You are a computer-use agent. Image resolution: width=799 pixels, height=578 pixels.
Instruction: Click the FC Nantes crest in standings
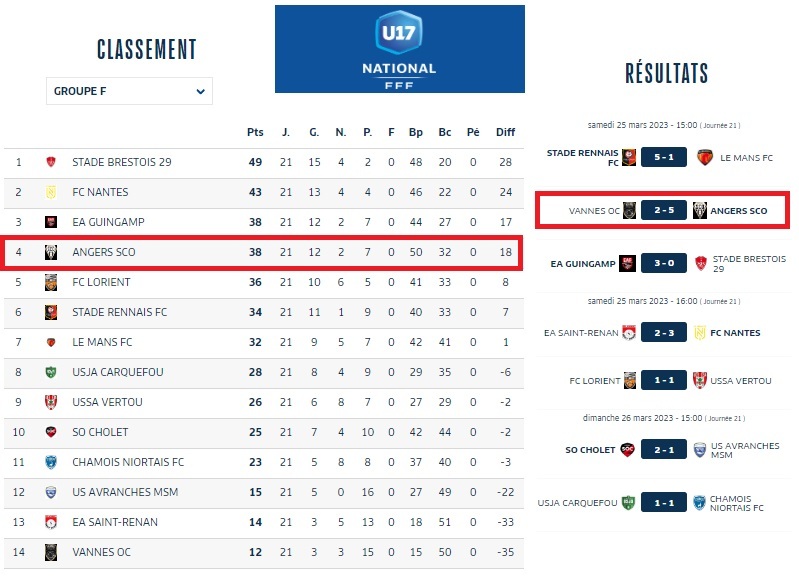pos(51,192)
